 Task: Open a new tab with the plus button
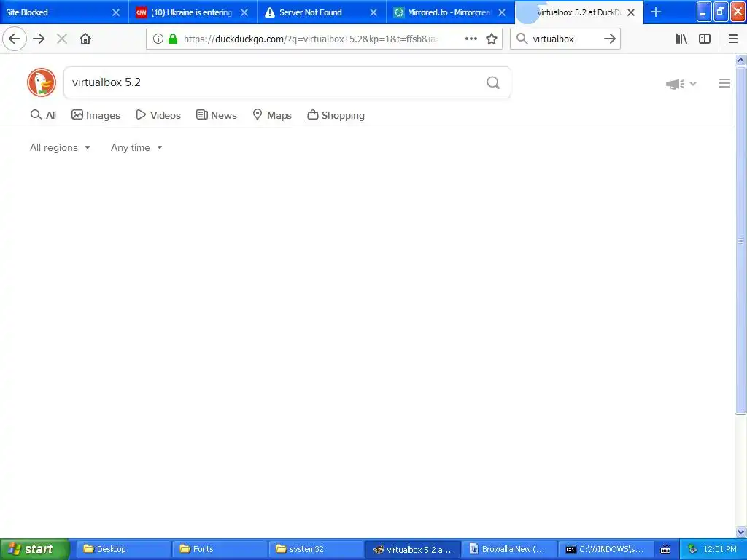(656, 12)
